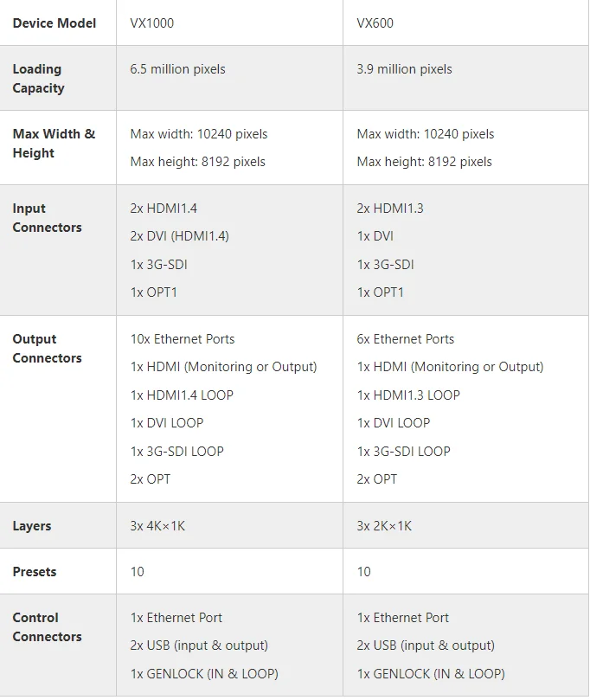Select the '1x HDMI1.3 LOOP' entry

(408, 395)
